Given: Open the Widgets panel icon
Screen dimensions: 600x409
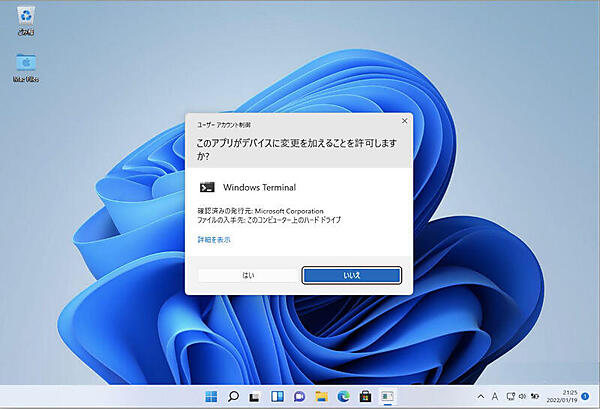Looking at the screenshot, I should (x=278, y=396).
